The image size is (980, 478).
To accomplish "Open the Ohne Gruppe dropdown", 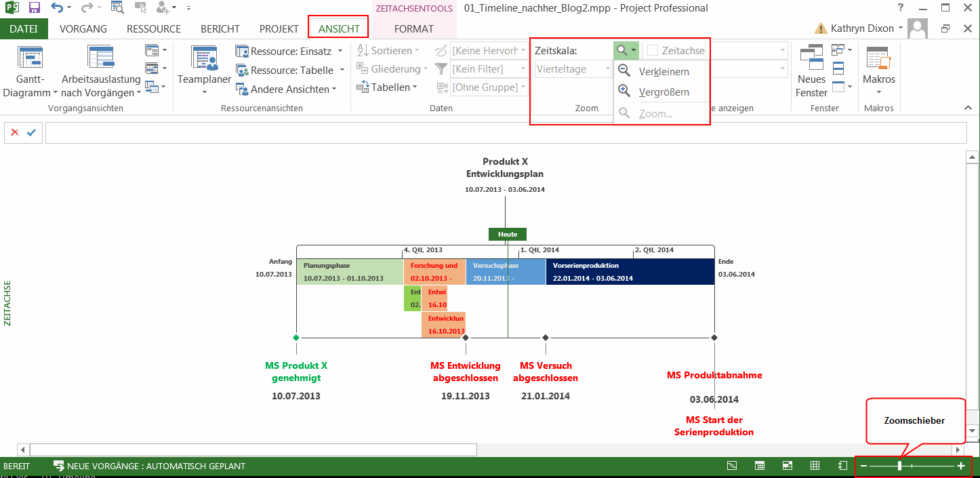I will tap(489, 87).
